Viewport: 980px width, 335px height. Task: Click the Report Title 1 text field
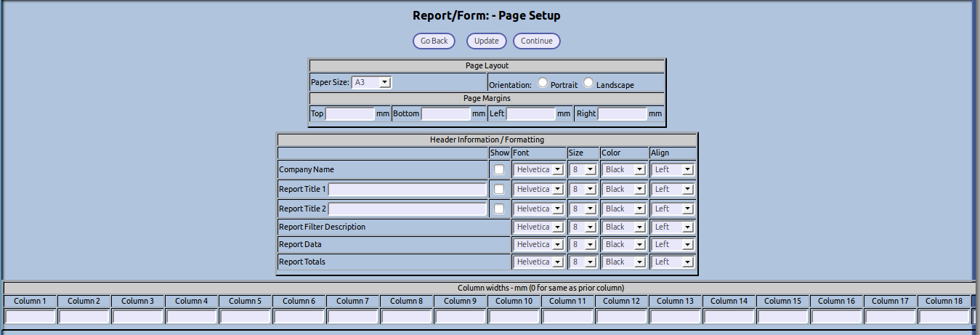click(407, 190)
